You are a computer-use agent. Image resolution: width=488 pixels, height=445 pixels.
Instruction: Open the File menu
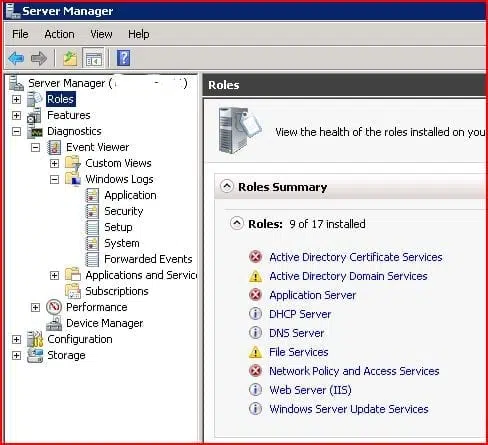(20, 34)
